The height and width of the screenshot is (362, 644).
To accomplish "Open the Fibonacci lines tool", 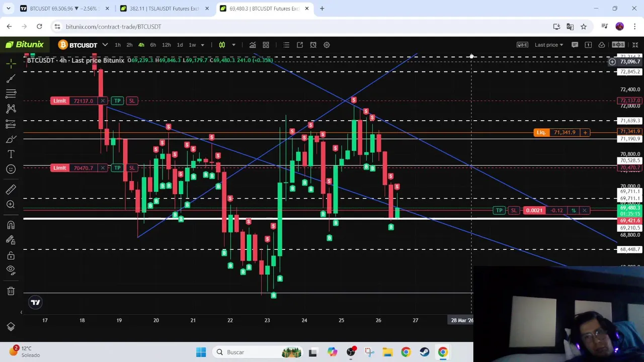I will coord(11,94).
